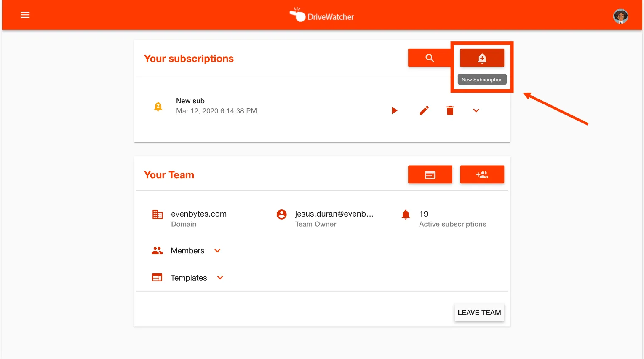Click the 'Domain' label under evenbytes.com
644x359 pixels.
[184, 225]
